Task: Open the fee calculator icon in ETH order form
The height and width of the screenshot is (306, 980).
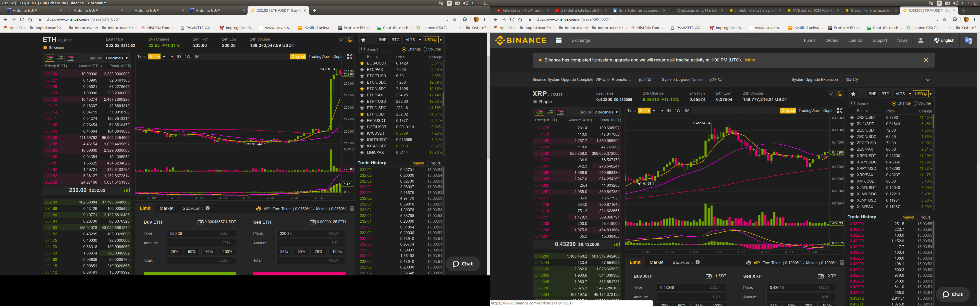Action: tap(352, 209)
